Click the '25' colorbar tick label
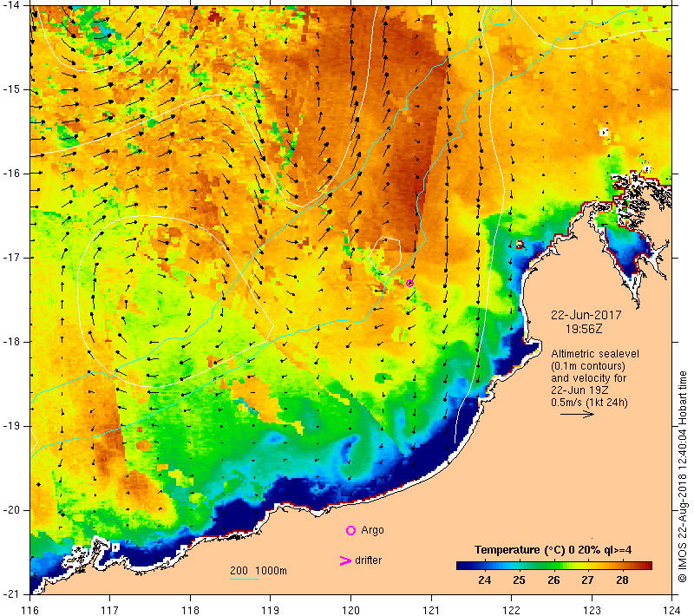Viewport: 694px width, 616px height. coord(519,580)
